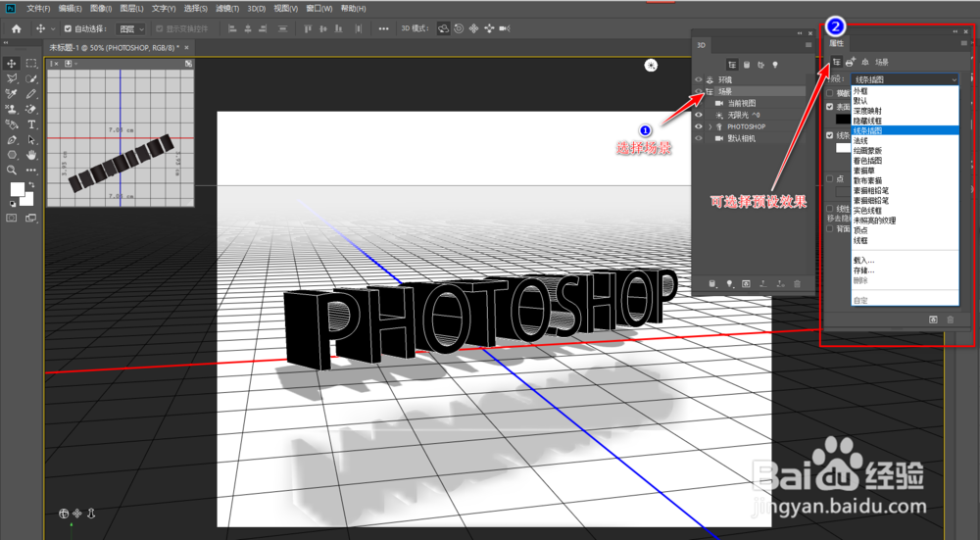980x540 pixels.
Task: Select the Type tool
Action: [31, 124]
